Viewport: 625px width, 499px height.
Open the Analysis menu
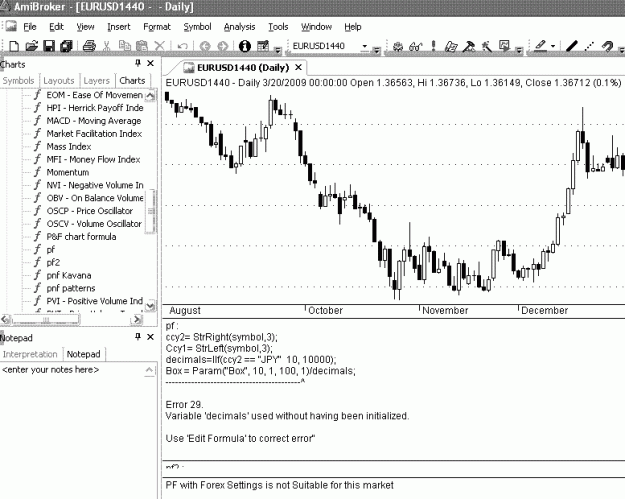tap(239, 27)
